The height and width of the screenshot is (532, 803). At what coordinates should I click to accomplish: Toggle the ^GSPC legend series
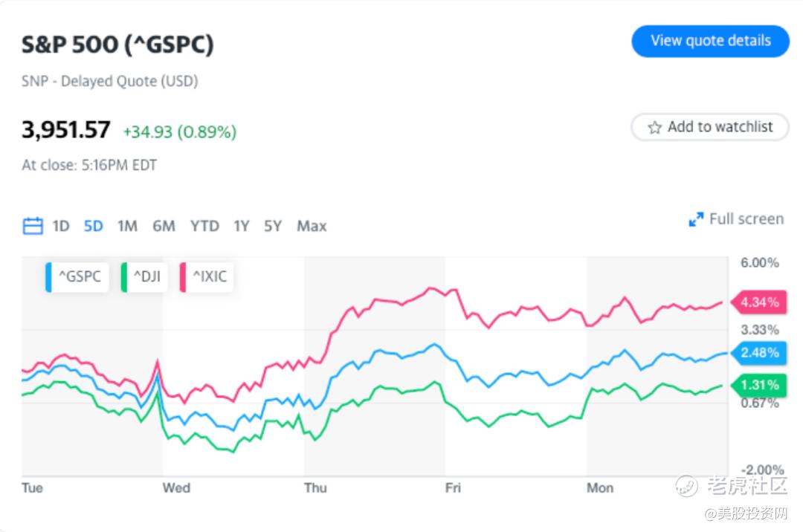point(77,277)
